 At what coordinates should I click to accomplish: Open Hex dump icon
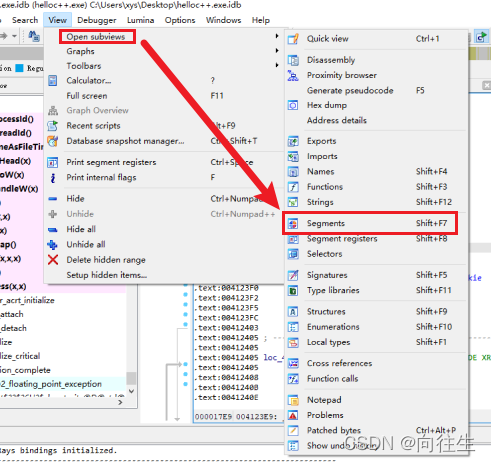[x=293, y=105]
